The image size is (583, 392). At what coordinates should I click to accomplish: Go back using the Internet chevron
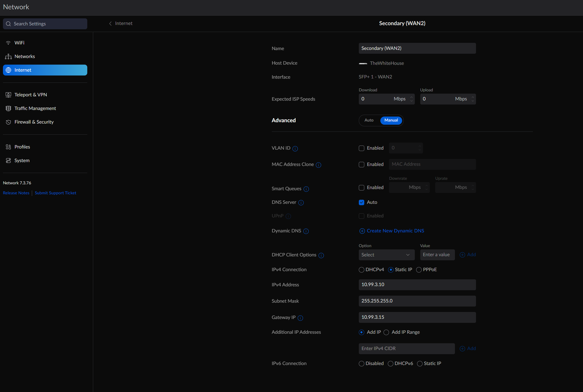[x=110, y=24]
